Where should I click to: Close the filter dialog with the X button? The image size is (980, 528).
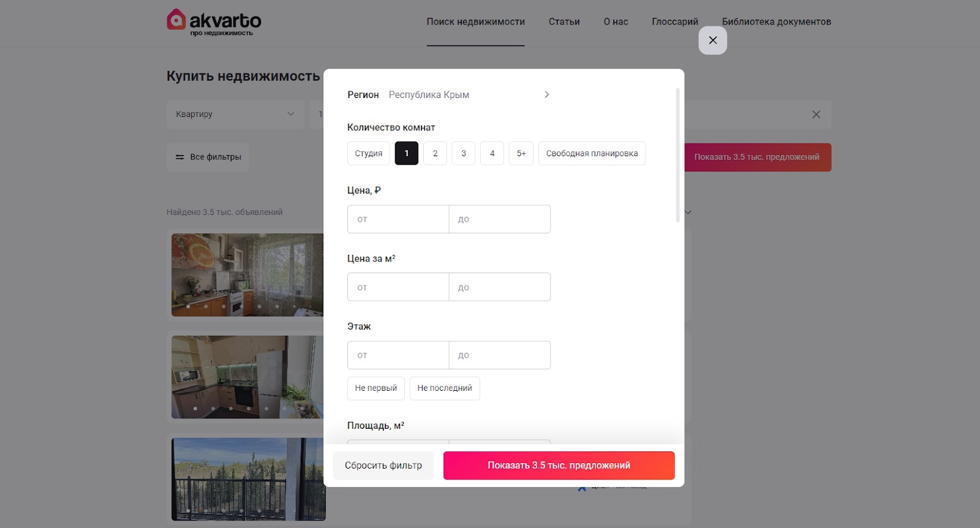pos(713,40)
